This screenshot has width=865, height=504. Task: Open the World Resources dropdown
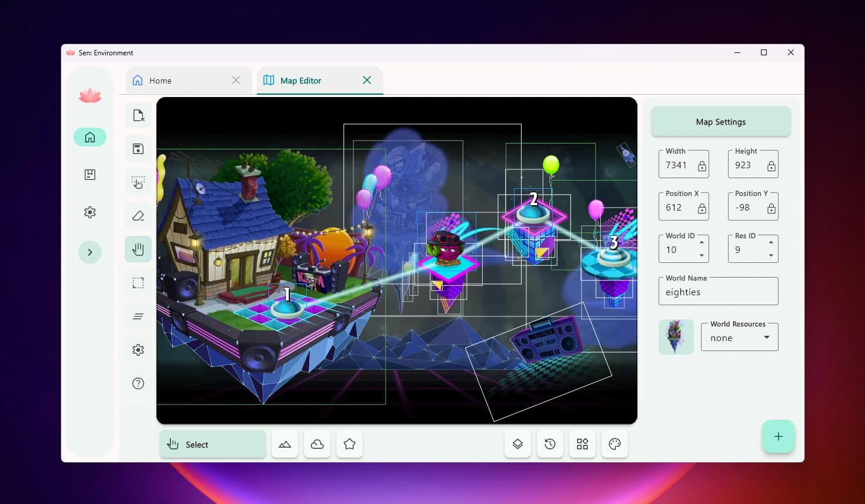[740, 338]
